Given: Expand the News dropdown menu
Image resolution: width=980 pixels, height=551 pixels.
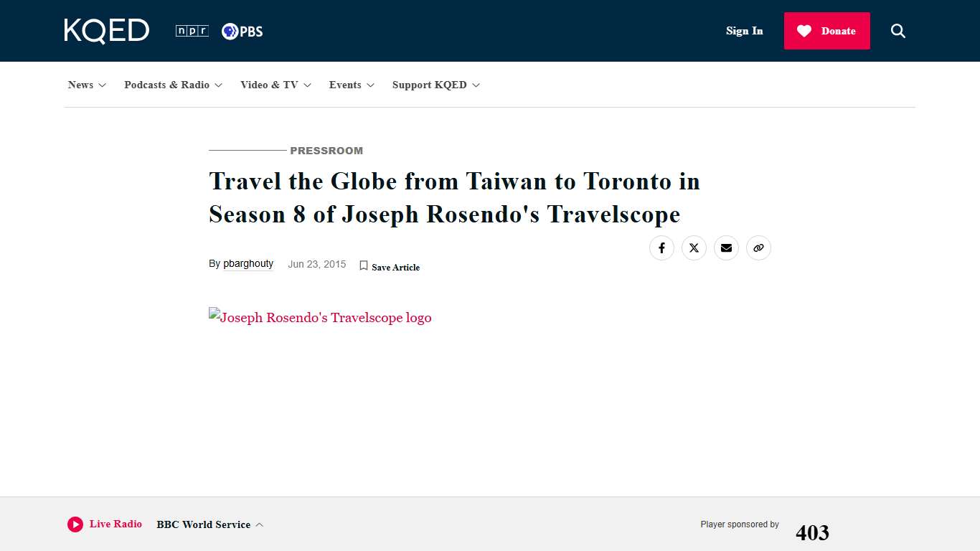Looking at the screenshot, I should coord(86,85).
